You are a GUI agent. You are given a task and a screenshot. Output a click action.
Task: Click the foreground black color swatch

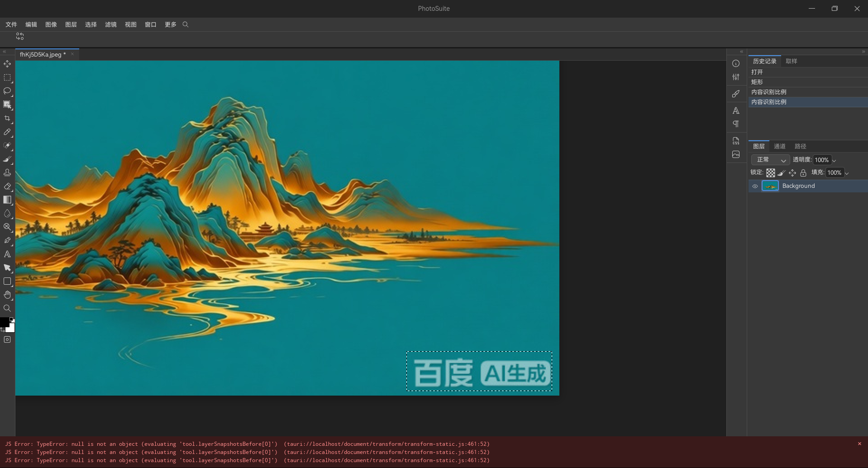(x=5, y=322)
